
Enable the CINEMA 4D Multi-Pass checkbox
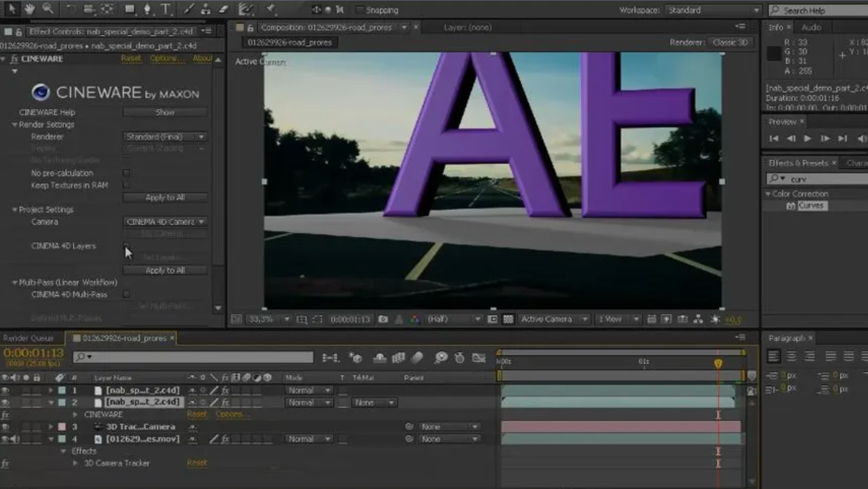127,294
